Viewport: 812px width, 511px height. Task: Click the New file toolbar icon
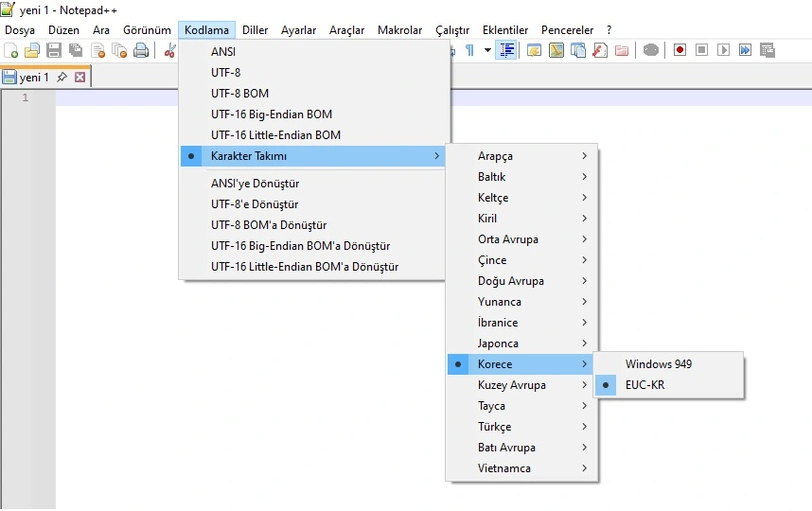tap(10, 50)
